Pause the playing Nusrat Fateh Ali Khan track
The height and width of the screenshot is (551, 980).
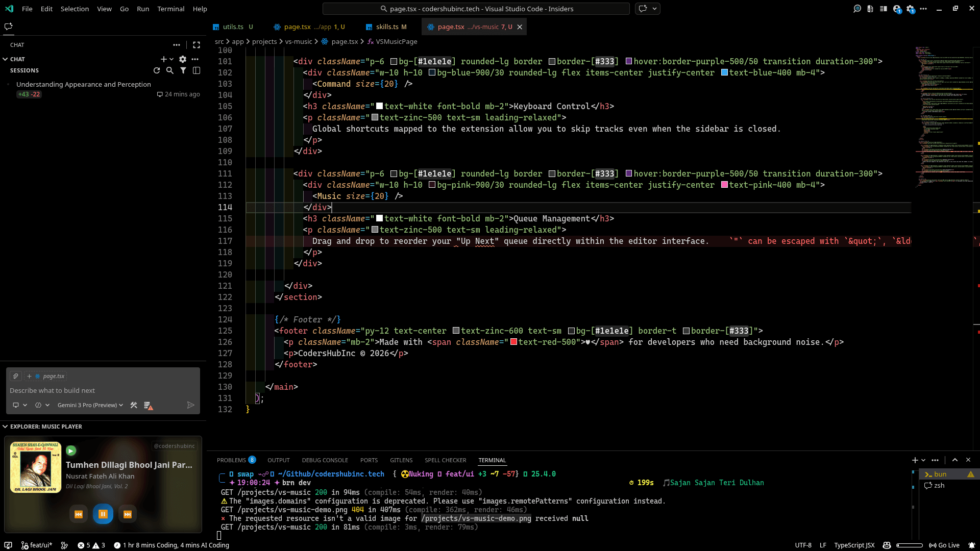(103, 514)
